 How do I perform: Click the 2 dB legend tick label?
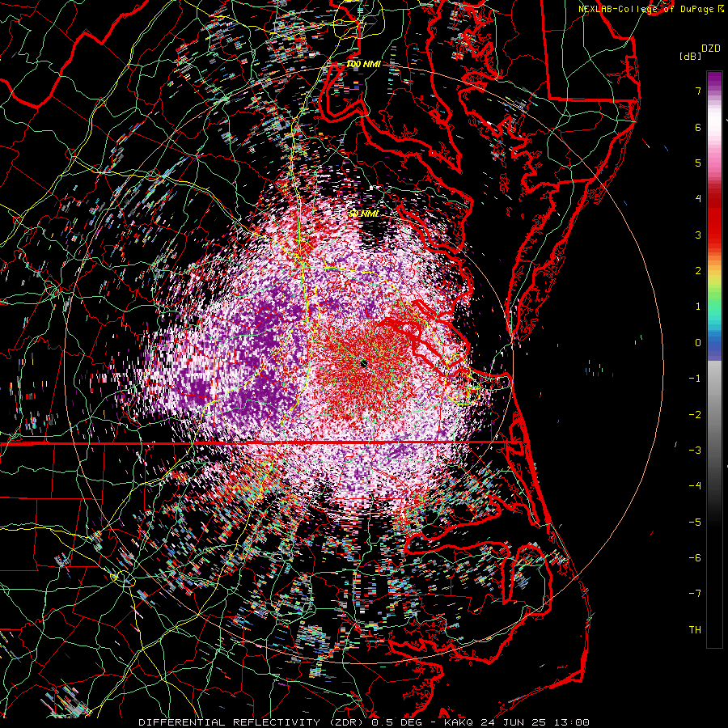(698, 271)
